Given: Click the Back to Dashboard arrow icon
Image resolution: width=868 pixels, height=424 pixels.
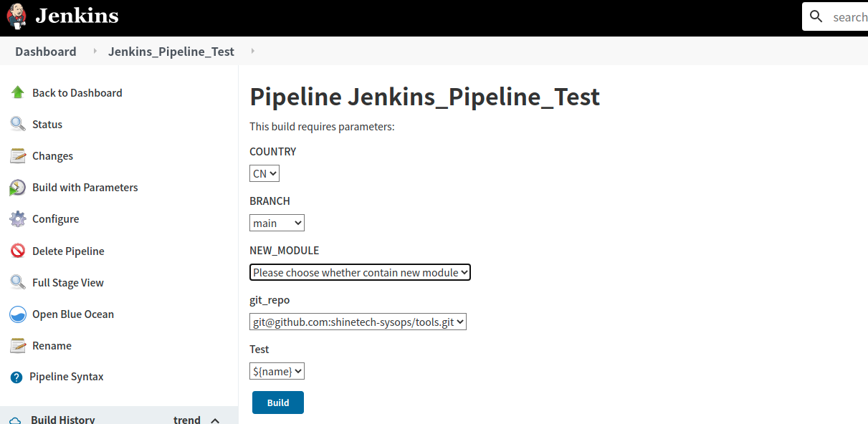Looking at the screenshot, I should click(x=18, y=92).
